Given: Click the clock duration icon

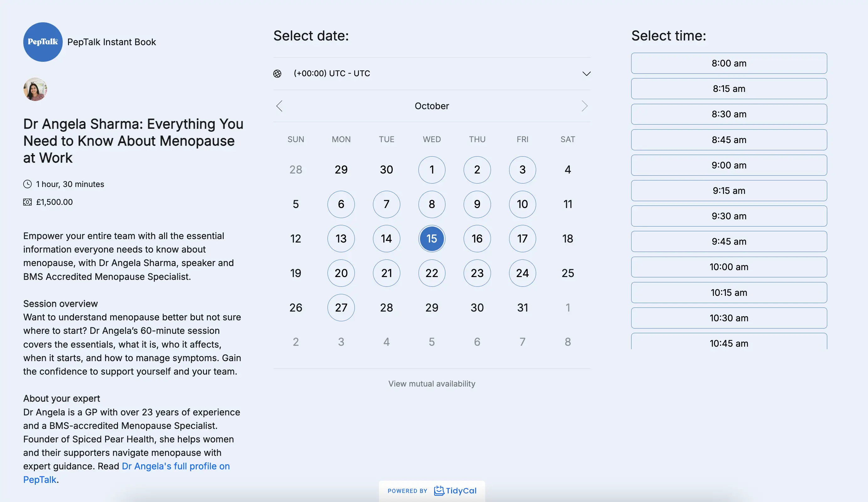Looking at the screenshot, I should point(28,184).
